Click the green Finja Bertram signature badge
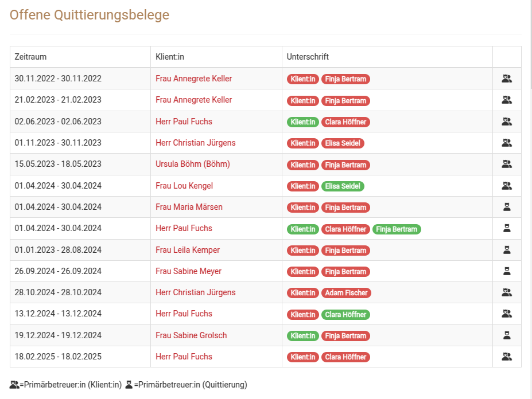Viewport: 532px width, 399px height. pyautogui.click(x=396, y=229)
